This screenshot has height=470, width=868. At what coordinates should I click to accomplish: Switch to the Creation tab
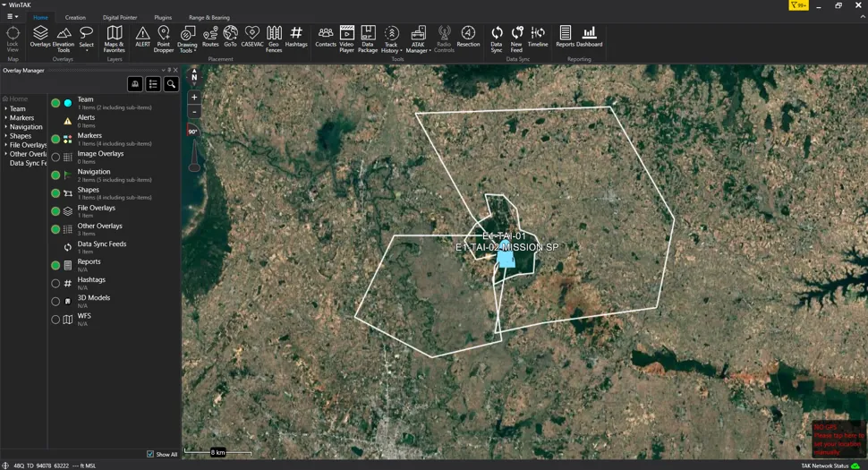click(75, 17)
